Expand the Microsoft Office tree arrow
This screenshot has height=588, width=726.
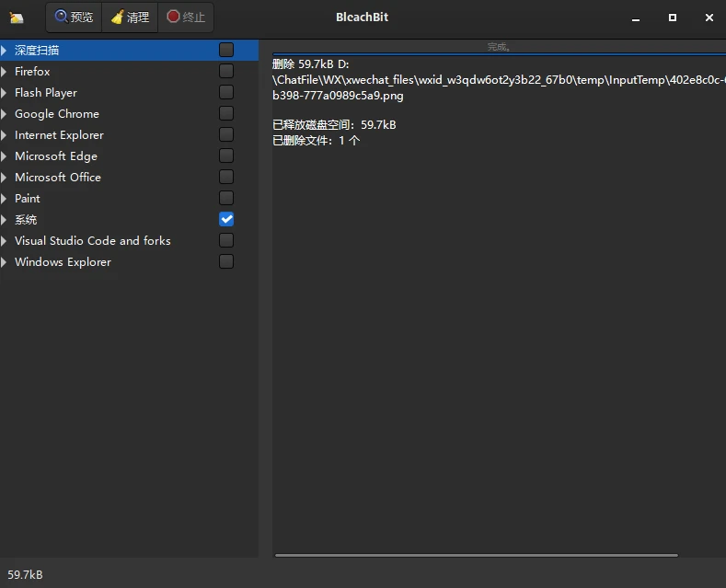4,178
